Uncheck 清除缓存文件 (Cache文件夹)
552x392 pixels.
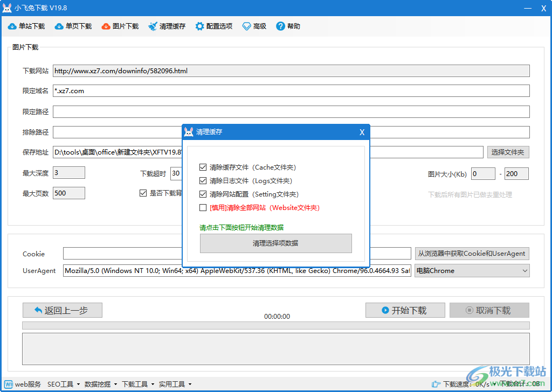(x=203, y=167)
